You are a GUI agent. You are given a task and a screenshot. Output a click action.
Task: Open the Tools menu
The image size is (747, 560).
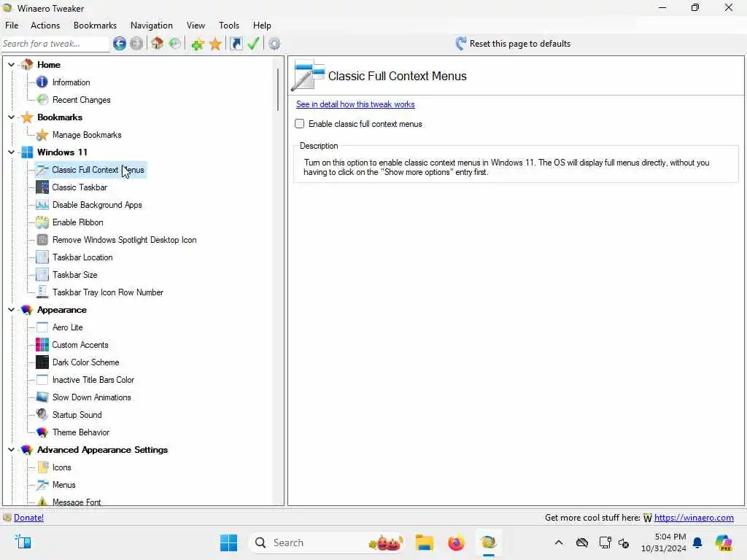tap(229, 26)
